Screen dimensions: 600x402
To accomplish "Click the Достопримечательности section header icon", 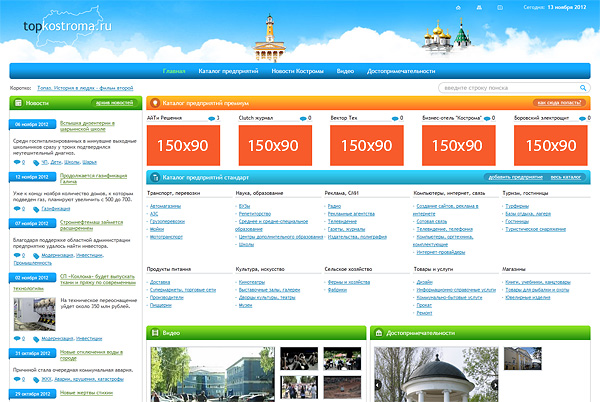I will tap(378, 332).
